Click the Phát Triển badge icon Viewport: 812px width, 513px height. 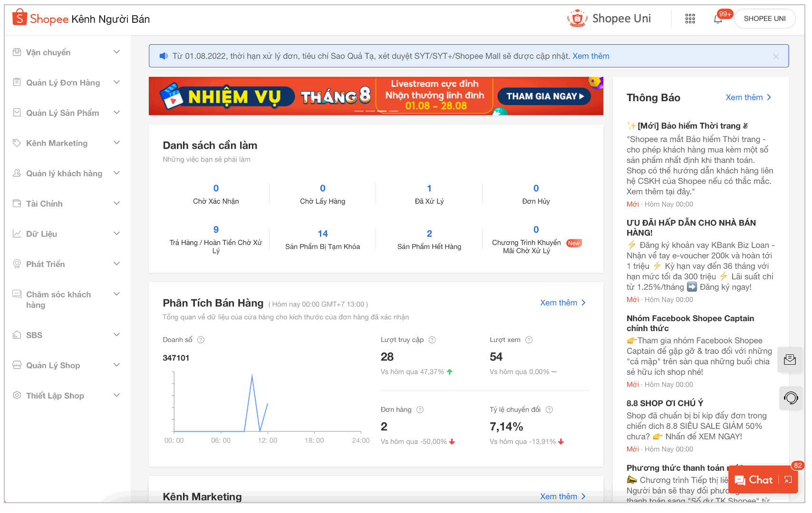pyautogui.click(x=17, y=264)
